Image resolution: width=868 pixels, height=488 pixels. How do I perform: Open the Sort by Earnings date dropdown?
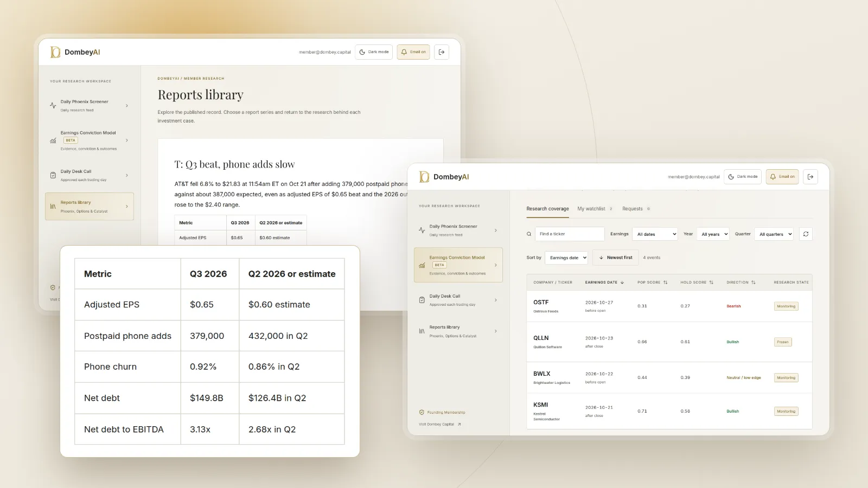[567, 258]
